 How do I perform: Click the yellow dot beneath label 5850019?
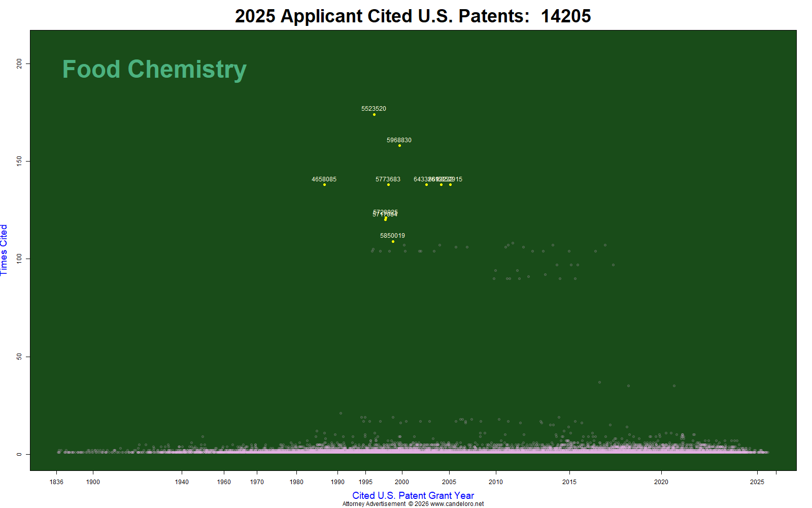coord(393,241)
